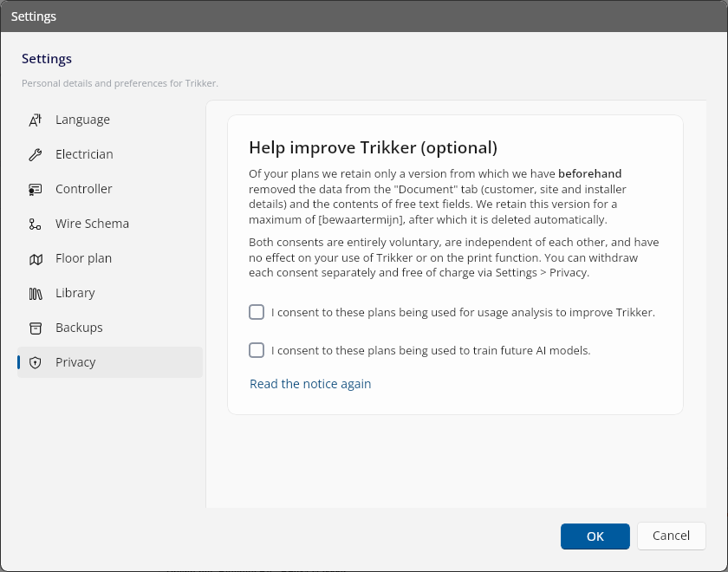Enable consent for usage analysis checkbox

pyautogui.click(x=257, y=312)
